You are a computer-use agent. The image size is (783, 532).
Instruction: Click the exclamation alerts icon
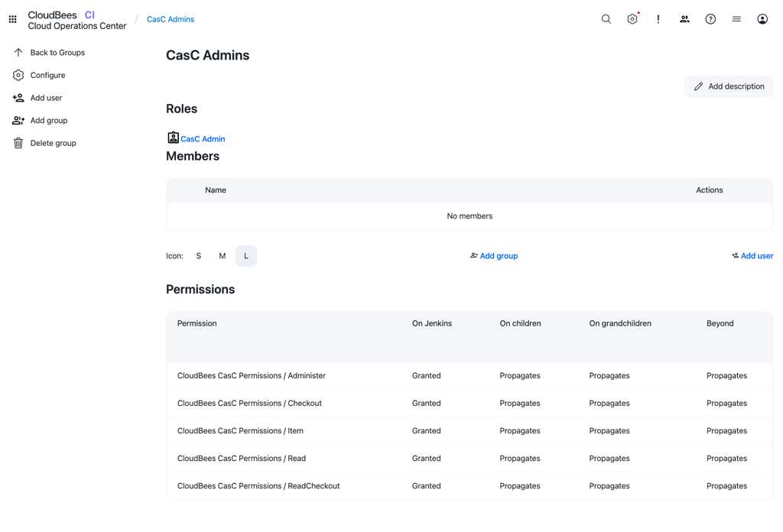658,19
